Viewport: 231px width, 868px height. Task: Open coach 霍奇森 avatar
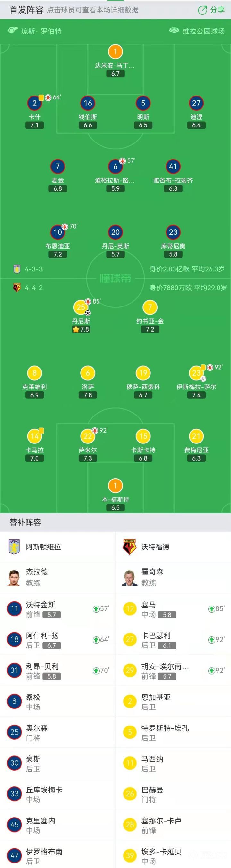pos(129,577)
